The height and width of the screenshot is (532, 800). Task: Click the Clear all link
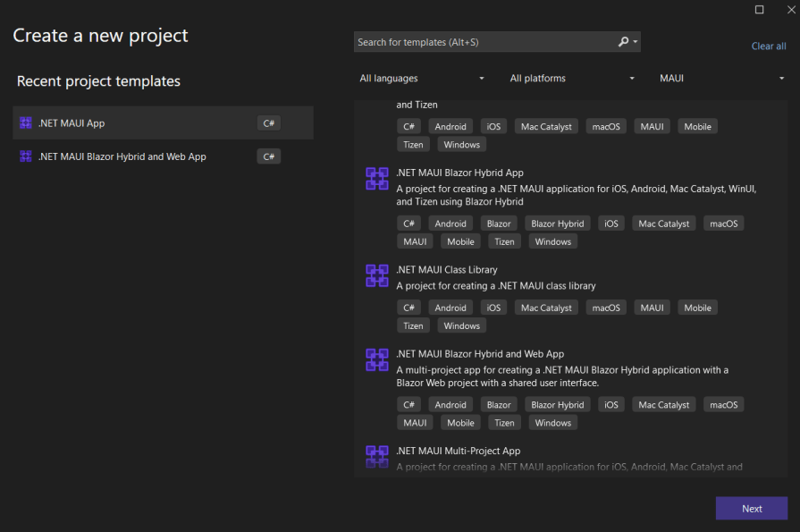tap(768, 46)
